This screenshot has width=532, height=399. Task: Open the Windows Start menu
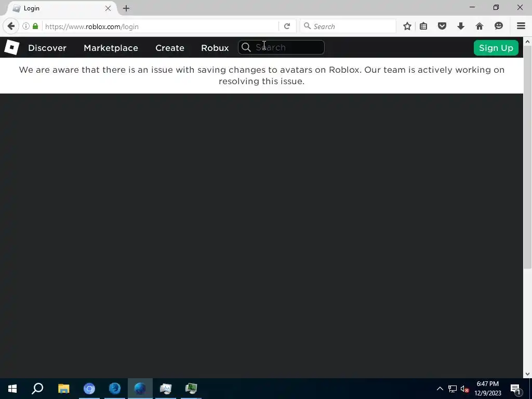12,389
